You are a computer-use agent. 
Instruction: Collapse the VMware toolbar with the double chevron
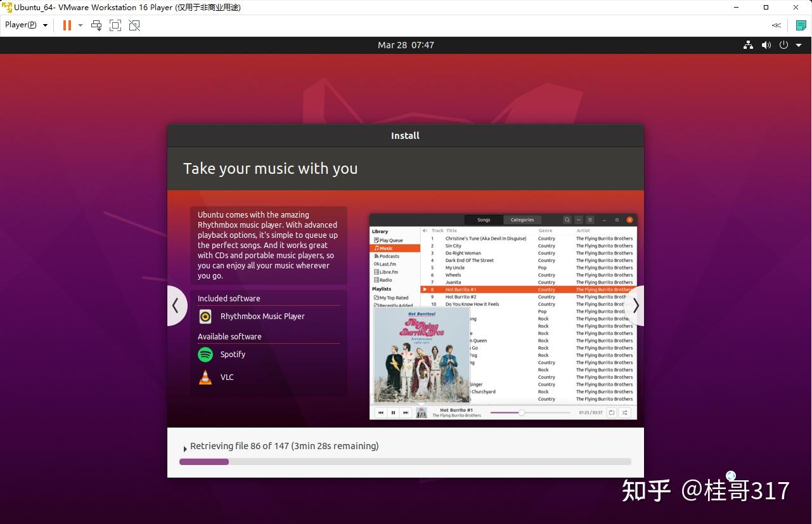coord(776,25)
